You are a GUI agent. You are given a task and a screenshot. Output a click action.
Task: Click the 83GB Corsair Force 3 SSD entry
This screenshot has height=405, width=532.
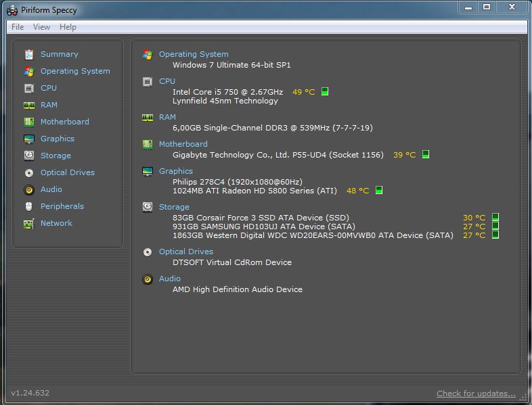pos(261,218)
